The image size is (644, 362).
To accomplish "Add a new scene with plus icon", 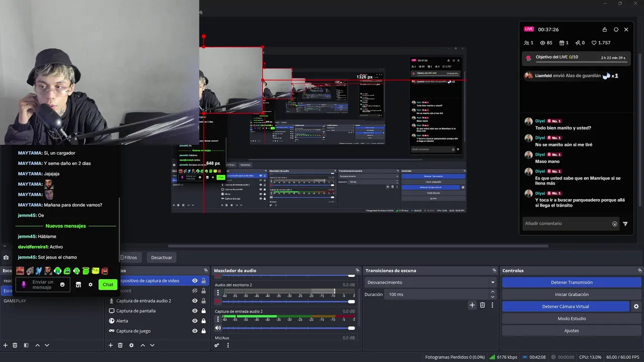I will (x=6, y=345).
